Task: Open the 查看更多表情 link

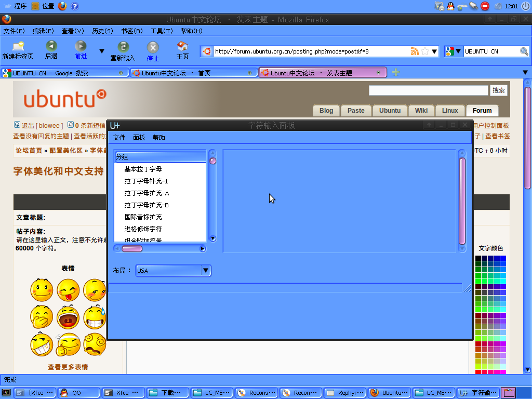Action: (x=68, y=367)
